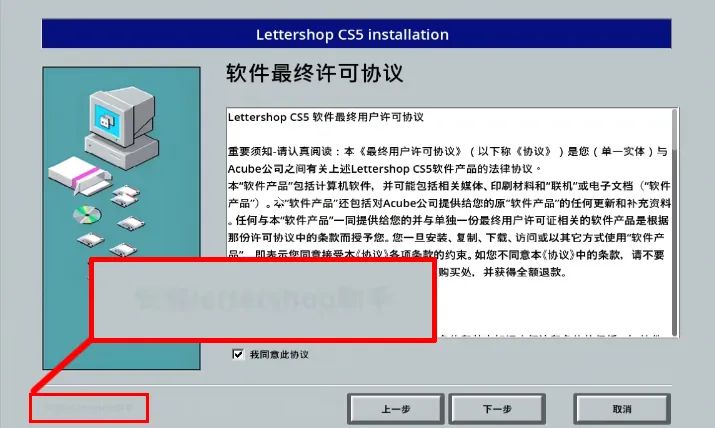
Task: Continue with the 下一步 button
Action: [497, 409]
